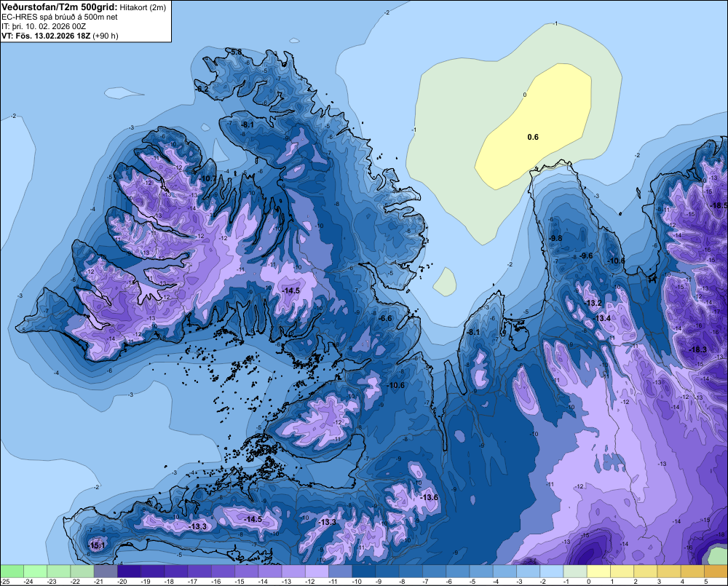Click the -6.2 temperature label

[x=202, y=88]
